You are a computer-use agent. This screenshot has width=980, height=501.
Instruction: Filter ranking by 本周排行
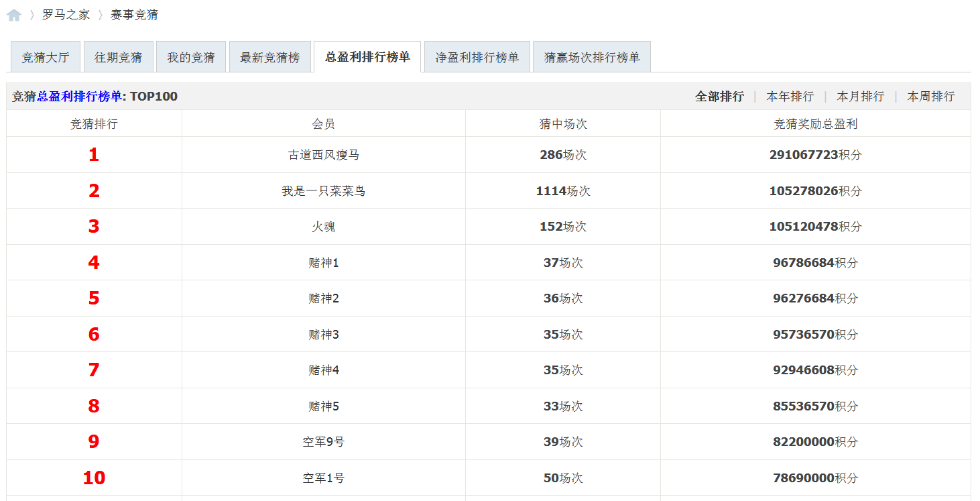(930, 97)
